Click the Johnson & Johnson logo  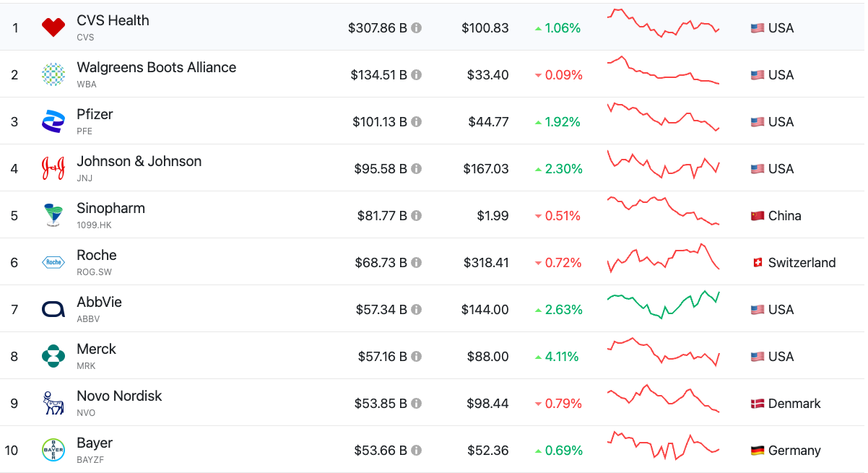53,168
